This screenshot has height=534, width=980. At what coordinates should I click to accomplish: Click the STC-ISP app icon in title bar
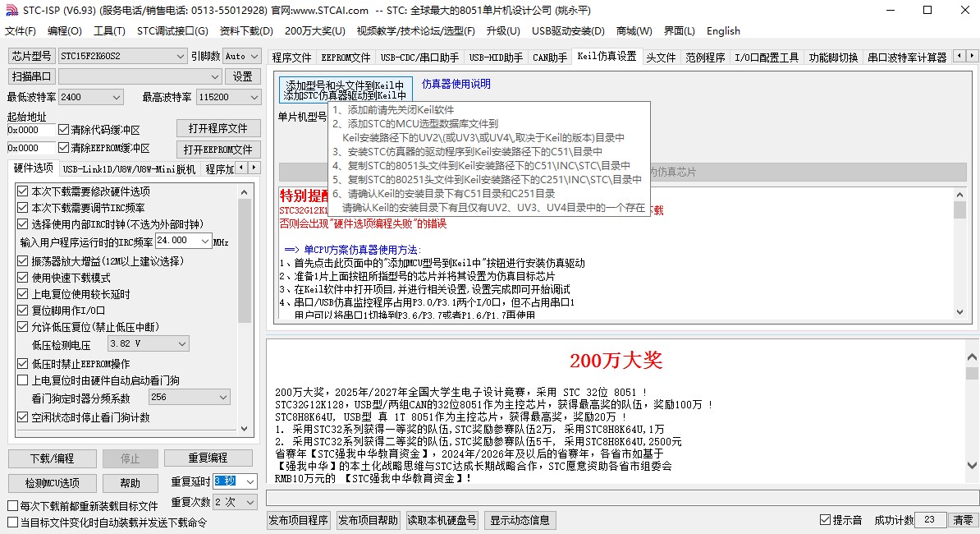(11, 11)
